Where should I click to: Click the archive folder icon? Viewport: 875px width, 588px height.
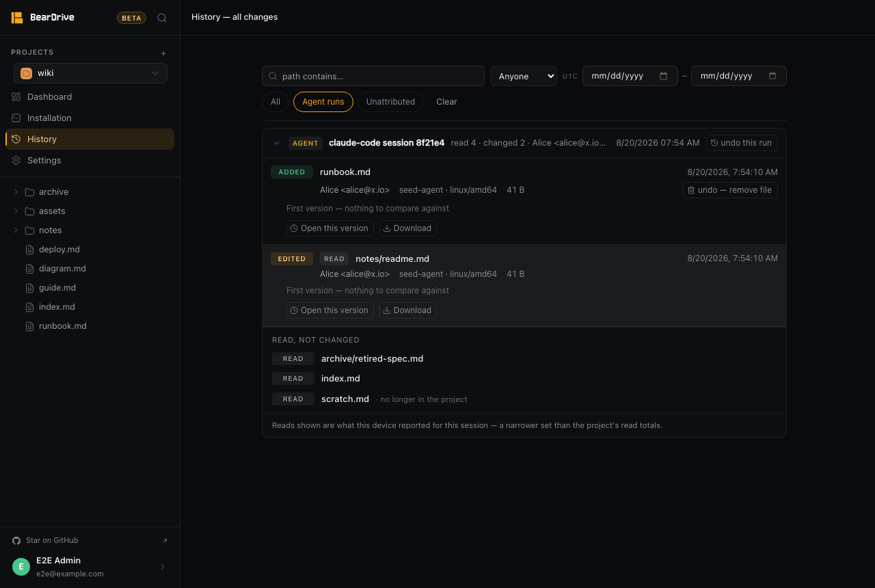[x=29, y=192]
